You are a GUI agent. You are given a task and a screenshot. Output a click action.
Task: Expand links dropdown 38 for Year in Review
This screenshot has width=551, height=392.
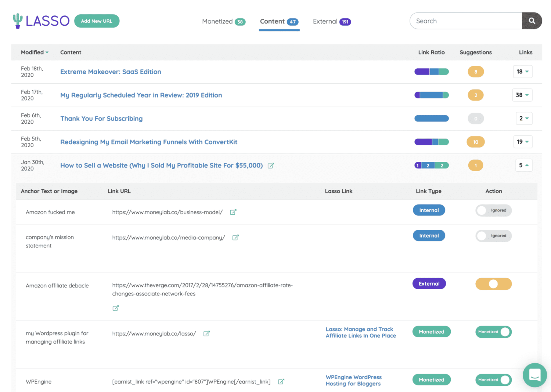tap(522, 95)
